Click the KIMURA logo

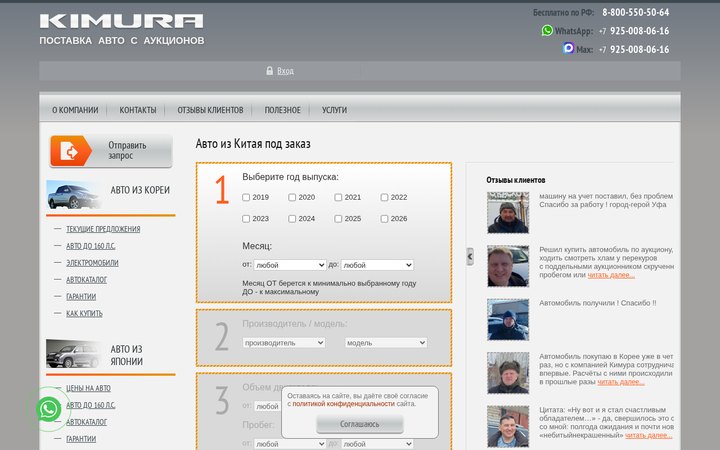[x=122, y=21]
